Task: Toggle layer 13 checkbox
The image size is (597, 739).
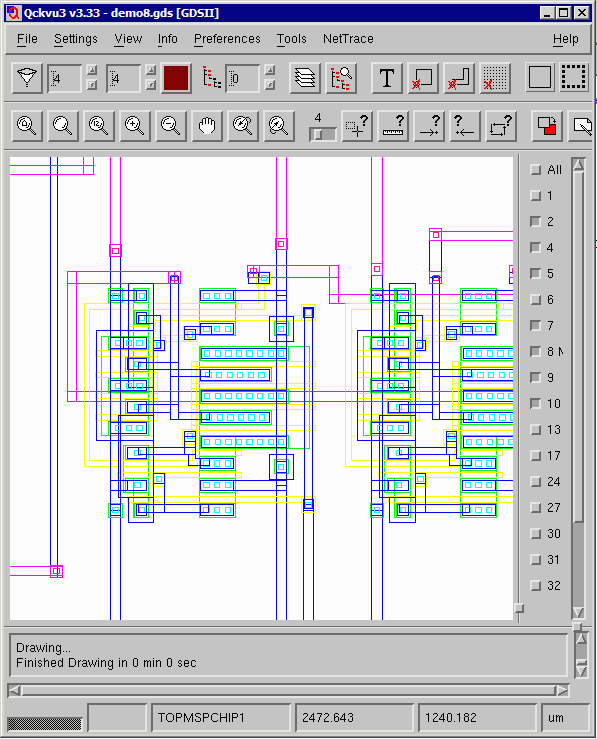Action: click(x=536, y=430)
